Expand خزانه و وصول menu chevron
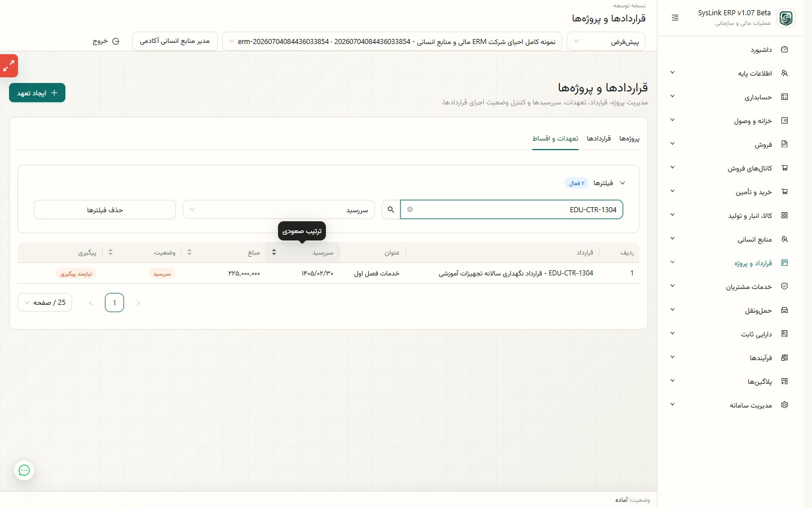Screen dimensions: 812x508 pyautogui.click(x=672, y=120)
